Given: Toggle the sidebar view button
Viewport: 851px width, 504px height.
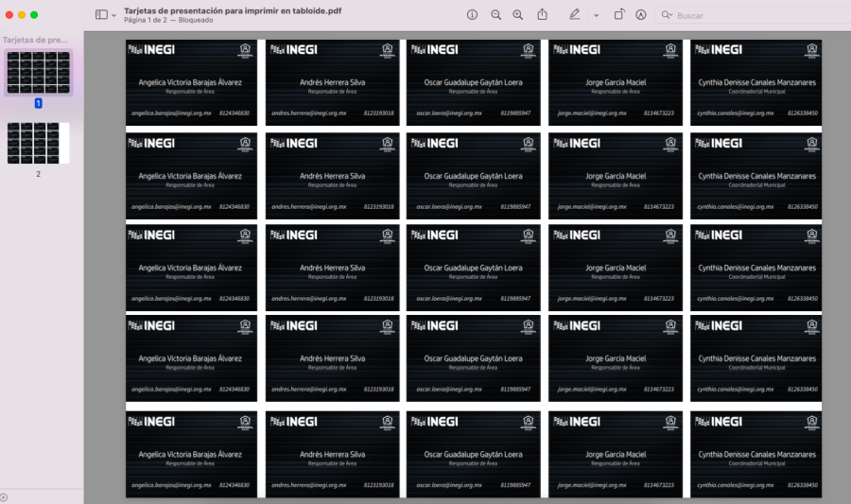Looking at the screenshot, I should (x=101, y=15).
